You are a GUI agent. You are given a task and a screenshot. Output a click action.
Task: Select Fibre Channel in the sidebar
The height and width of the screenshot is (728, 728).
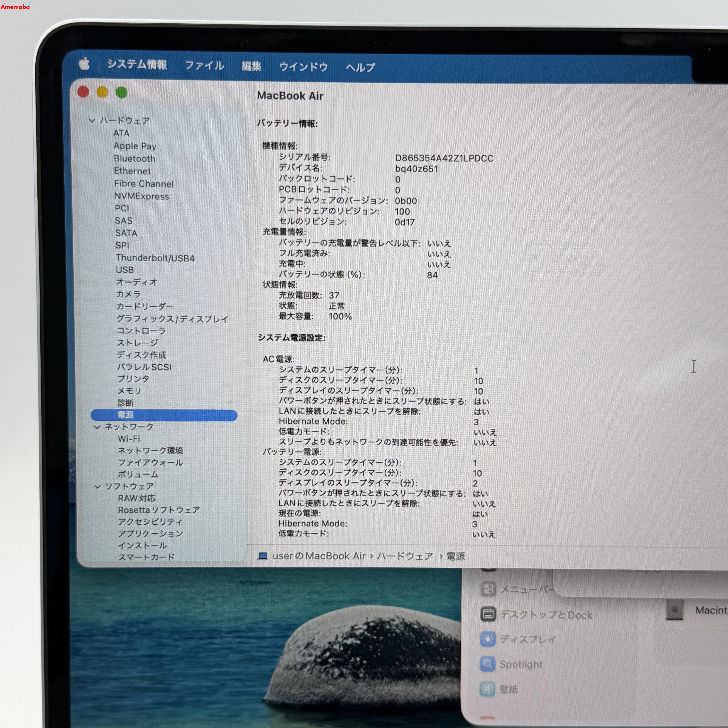click(x=144, y=184)
